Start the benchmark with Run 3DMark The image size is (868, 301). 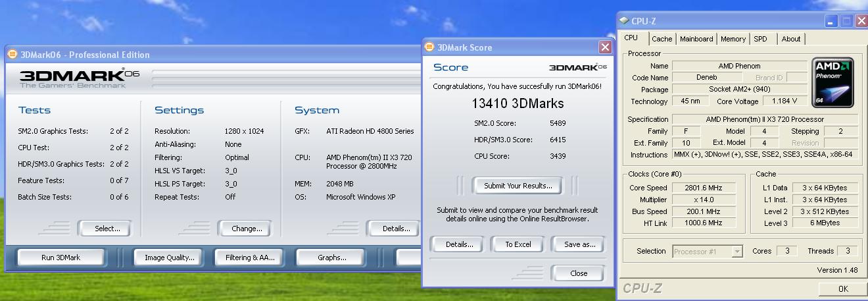(60, 258)
